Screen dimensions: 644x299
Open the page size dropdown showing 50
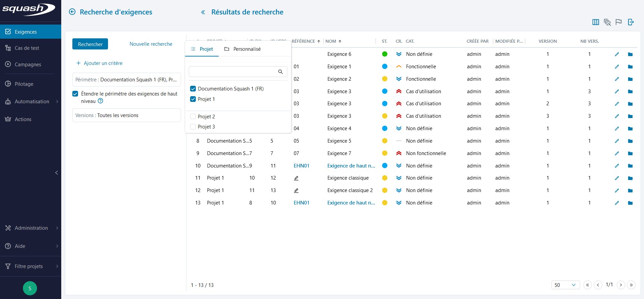pos(565,285)
